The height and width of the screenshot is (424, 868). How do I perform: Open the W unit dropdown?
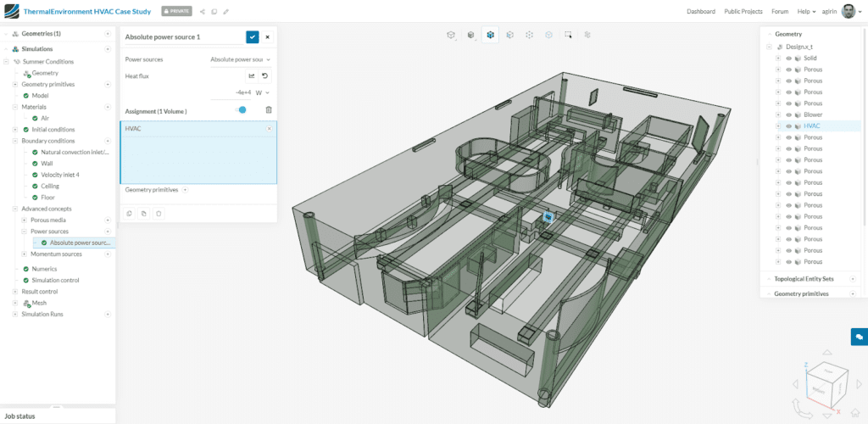(x=263, y=92)
